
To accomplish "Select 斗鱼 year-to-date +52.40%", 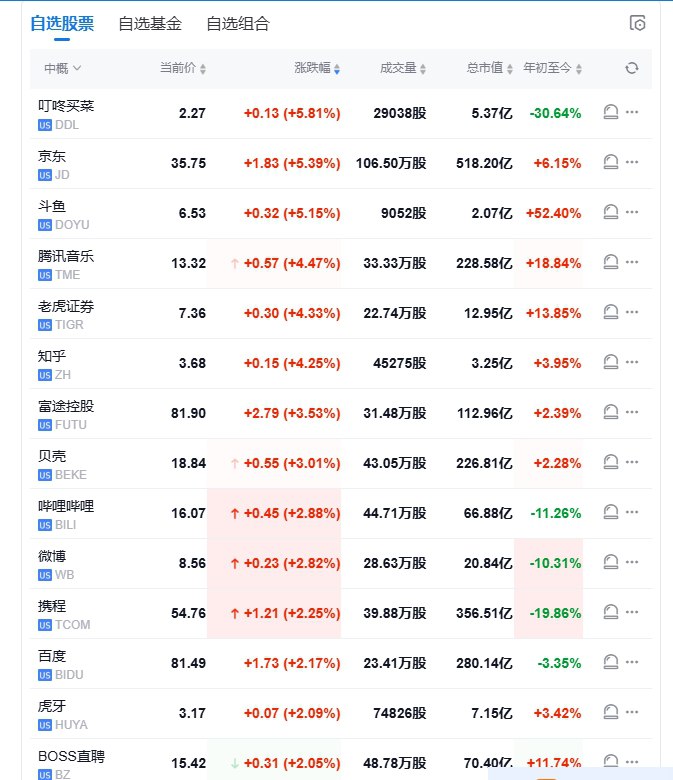I will click(554, 213).
